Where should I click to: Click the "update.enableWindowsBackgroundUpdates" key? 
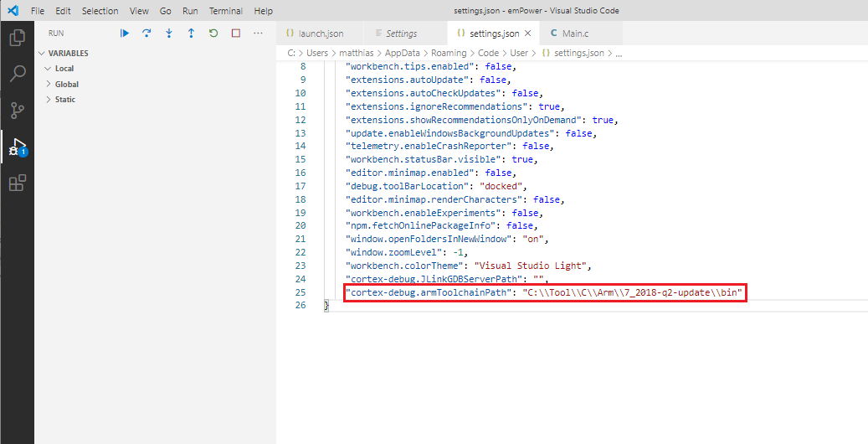point(450,133)
